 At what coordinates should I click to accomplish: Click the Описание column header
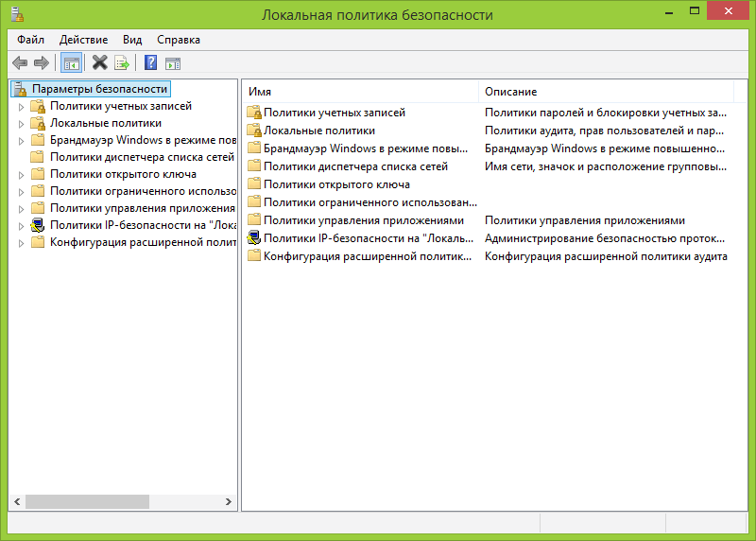click(x=605, y=92)
